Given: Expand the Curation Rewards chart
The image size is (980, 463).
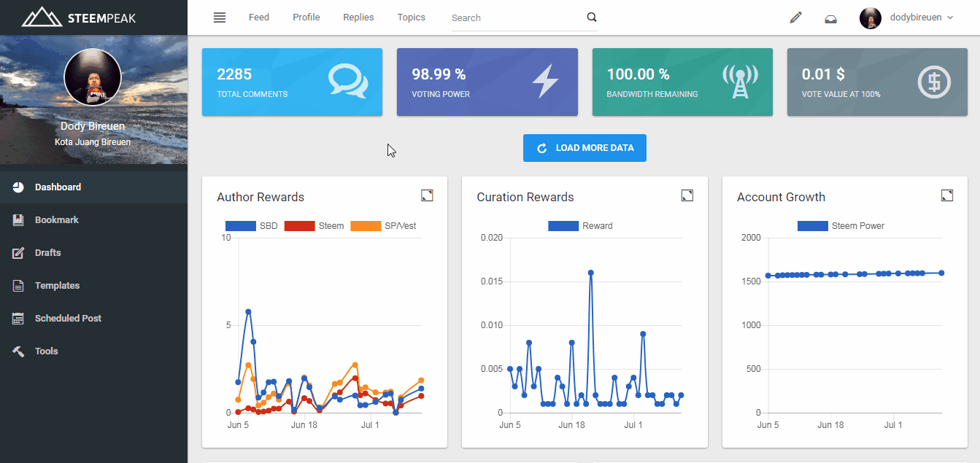Looking at the screenshot, I should (x=687, y=195).
